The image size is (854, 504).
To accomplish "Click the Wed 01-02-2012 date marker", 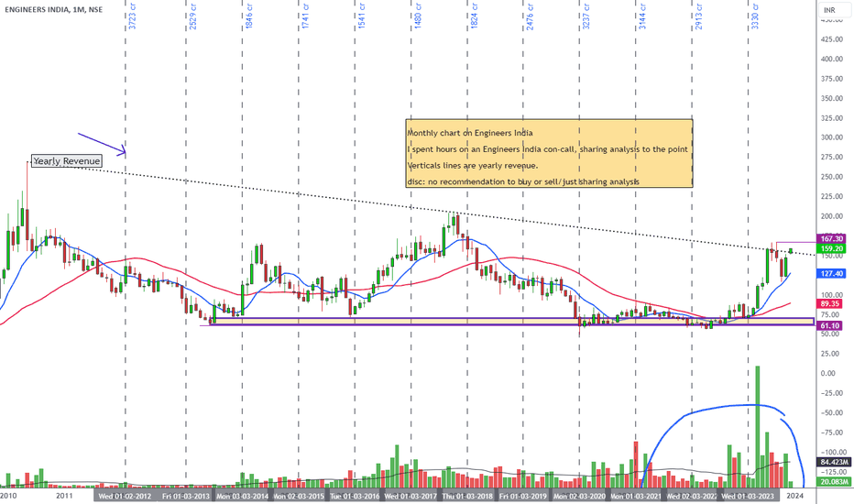I will tap(125, 496).
